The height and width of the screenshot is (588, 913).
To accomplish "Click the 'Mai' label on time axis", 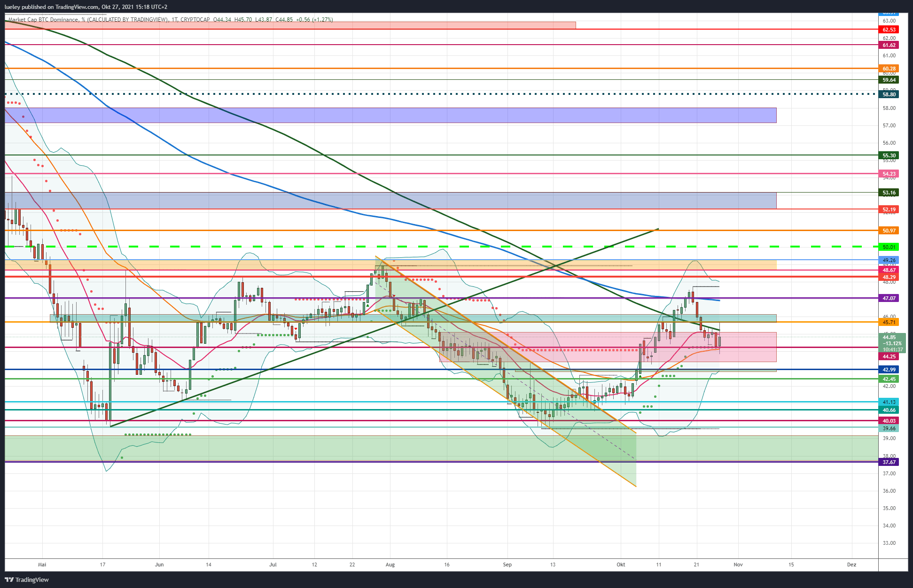I will coord(42,565).
